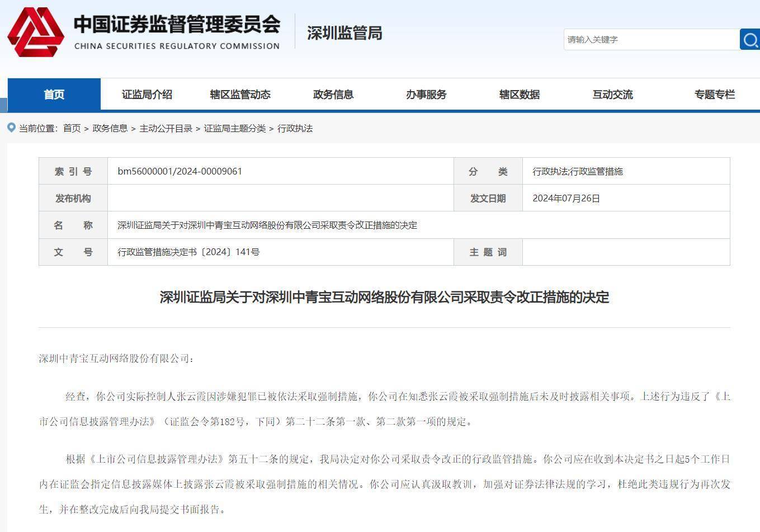Select the 辖区数据 navigation item
This screenshot has height=532, width=760.
(520, 95)
